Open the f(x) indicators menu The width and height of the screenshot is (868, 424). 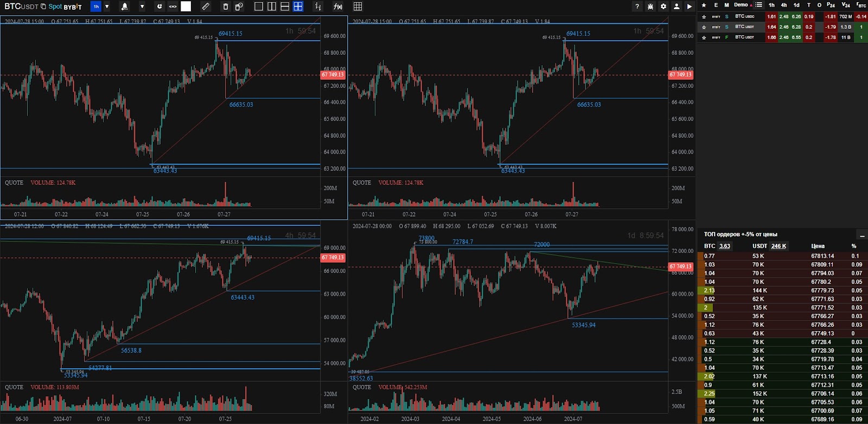[x=338, y=7]
